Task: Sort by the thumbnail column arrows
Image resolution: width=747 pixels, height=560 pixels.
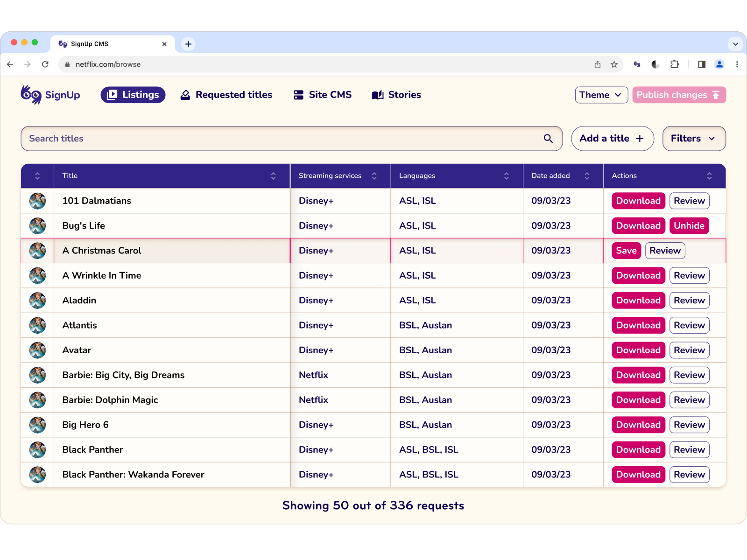Action: coord(37,176)
